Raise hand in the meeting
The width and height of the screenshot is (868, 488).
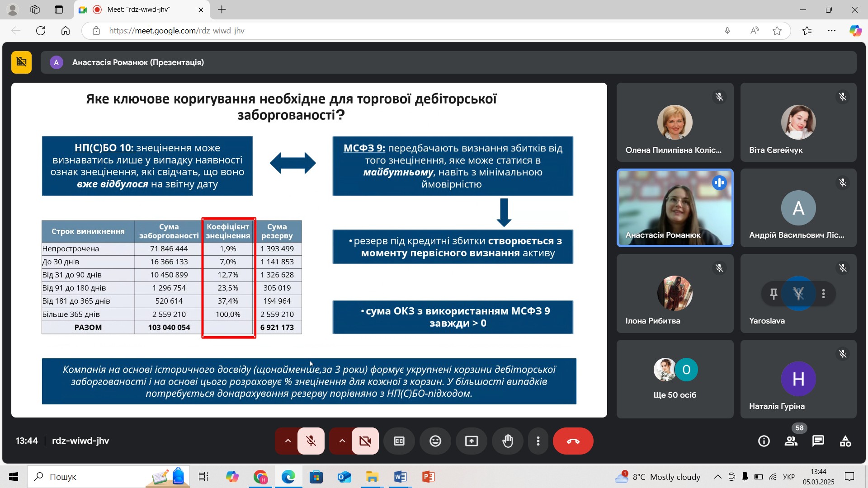pos(508,441)
